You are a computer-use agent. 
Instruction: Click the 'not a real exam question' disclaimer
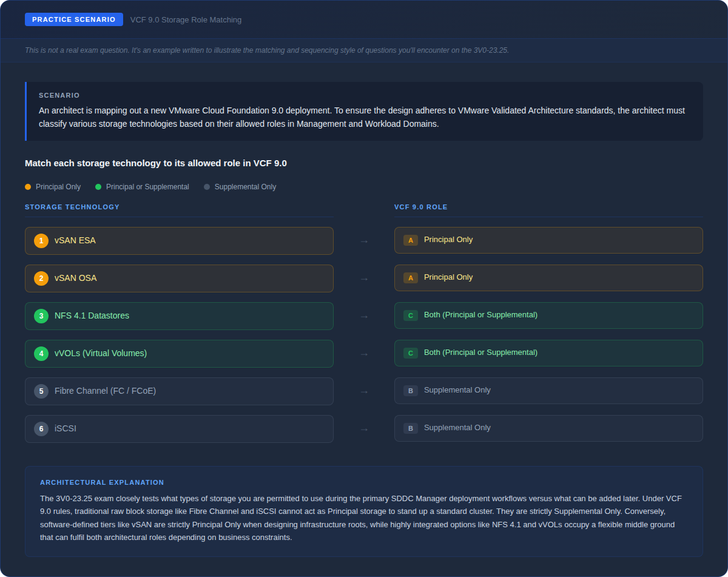point(267,50)
